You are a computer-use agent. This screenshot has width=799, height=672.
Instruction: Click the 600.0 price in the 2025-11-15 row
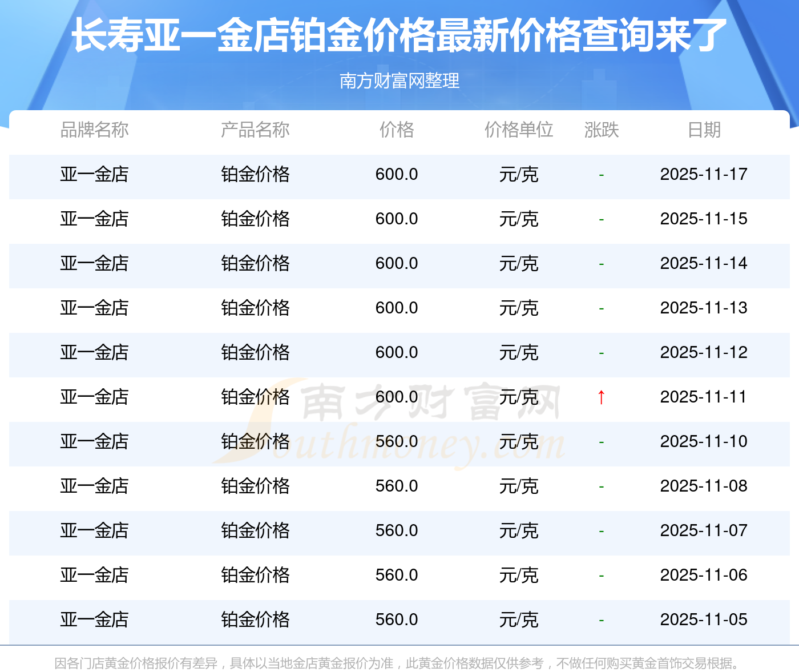coord(397,219)
